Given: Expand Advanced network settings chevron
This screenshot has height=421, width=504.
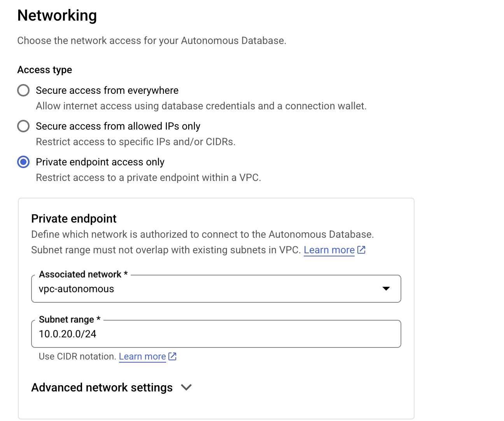Looking at the screenshot, I should coord(187,388).
